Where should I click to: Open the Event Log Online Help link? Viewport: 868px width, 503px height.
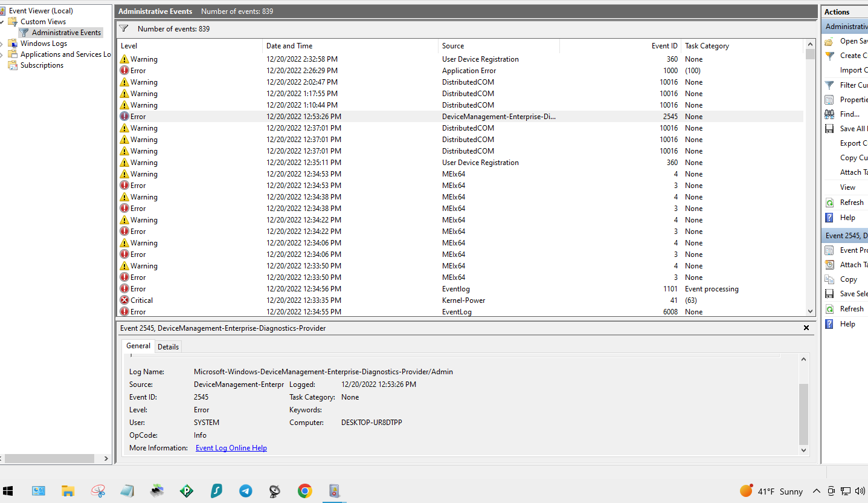pyautogui.click(x=231, y=448)
